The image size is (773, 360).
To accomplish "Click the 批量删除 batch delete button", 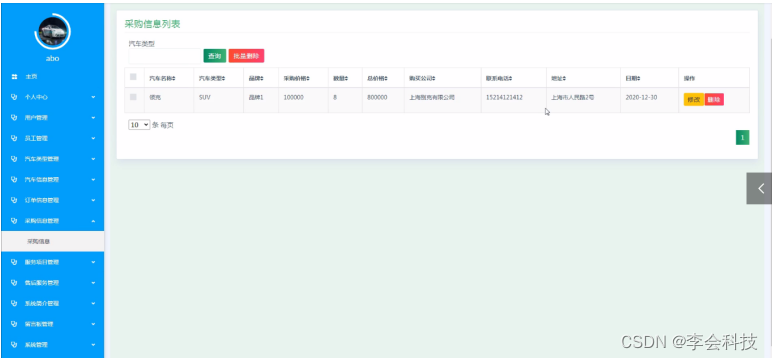I will pos(246,56).
